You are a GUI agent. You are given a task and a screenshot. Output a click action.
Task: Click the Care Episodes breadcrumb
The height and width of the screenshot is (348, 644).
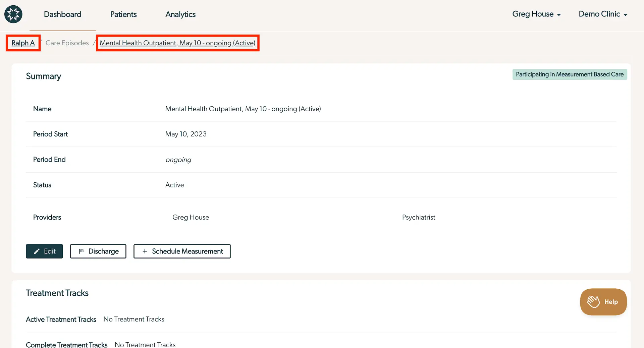[x=67, y=43]
